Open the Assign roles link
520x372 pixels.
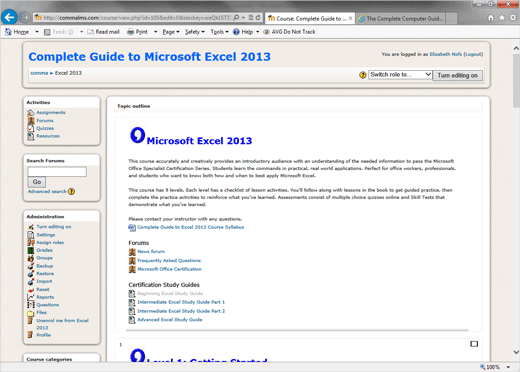pos(50,242)
